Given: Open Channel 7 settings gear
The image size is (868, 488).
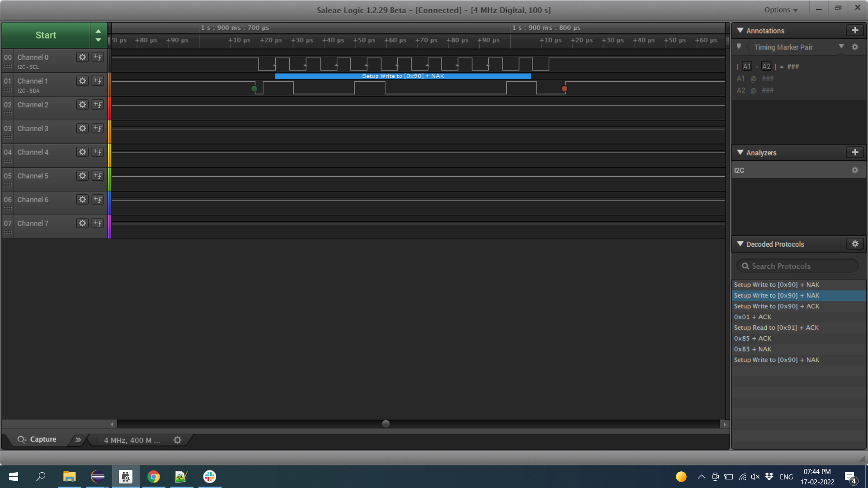Looking at the screenshot, I should (82, 223).
